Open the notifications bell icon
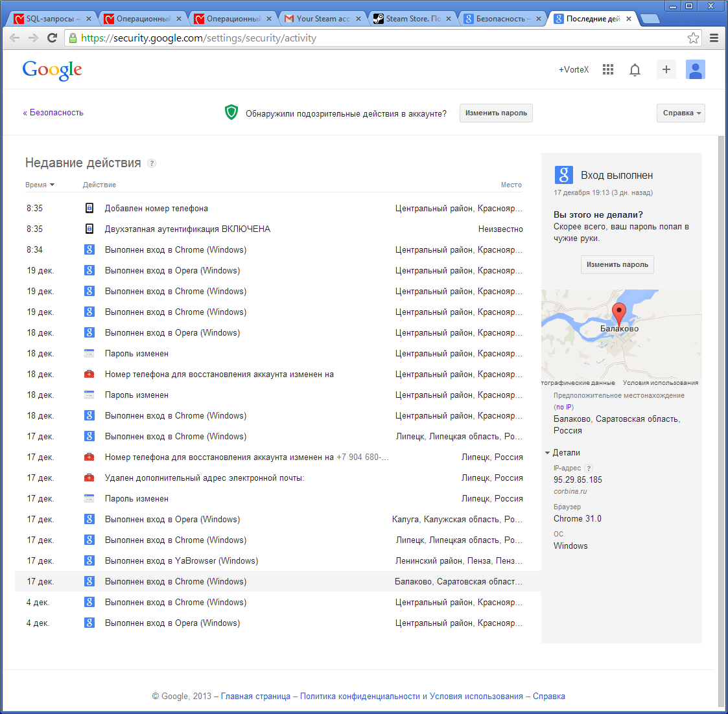Screen dimensions: 728x714 pos(635,70)
